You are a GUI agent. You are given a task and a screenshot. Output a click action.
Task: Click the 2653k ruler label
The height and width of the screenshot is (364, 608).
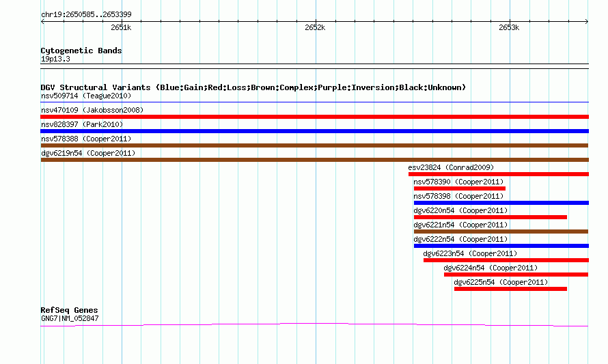(509, 27)
